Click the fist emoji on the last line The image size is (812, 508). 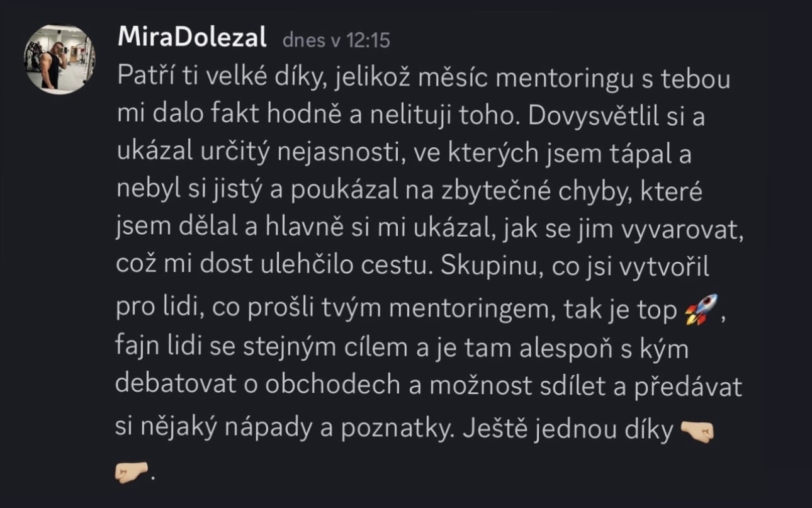[x=131, y=471]
